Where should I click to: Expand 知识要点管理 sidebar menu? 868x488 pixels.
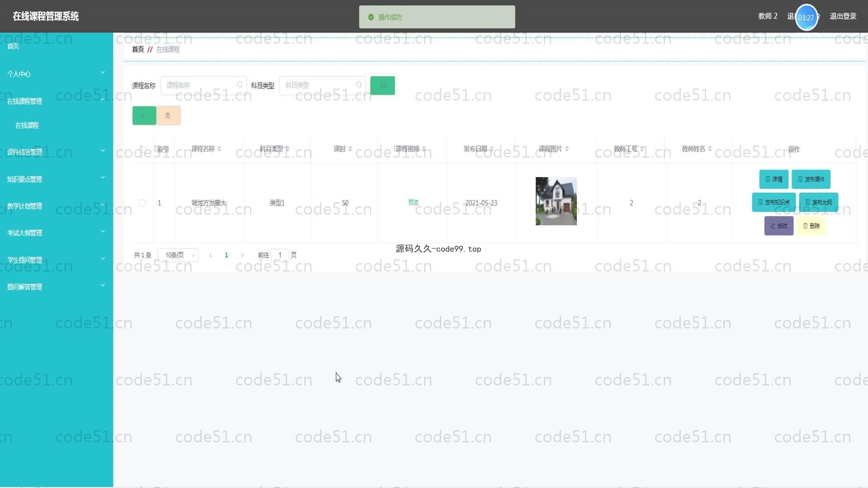point(57,179)
